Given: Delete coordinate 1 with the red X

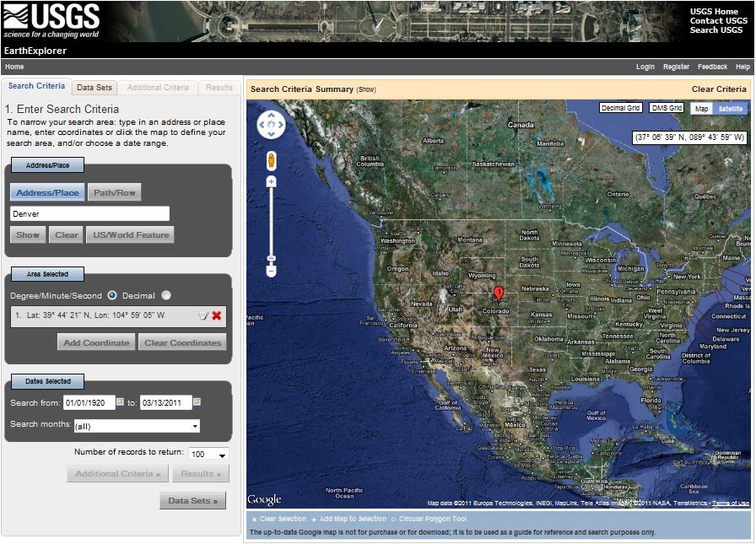Looking at the screenshot, I should click(217, 315).
